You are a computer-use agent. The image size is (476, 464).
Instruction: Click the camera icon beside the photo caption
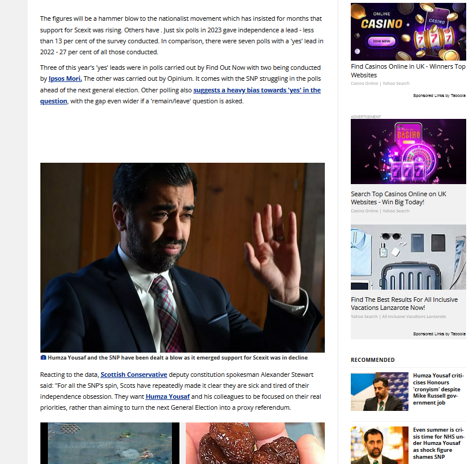click(43, 357)
